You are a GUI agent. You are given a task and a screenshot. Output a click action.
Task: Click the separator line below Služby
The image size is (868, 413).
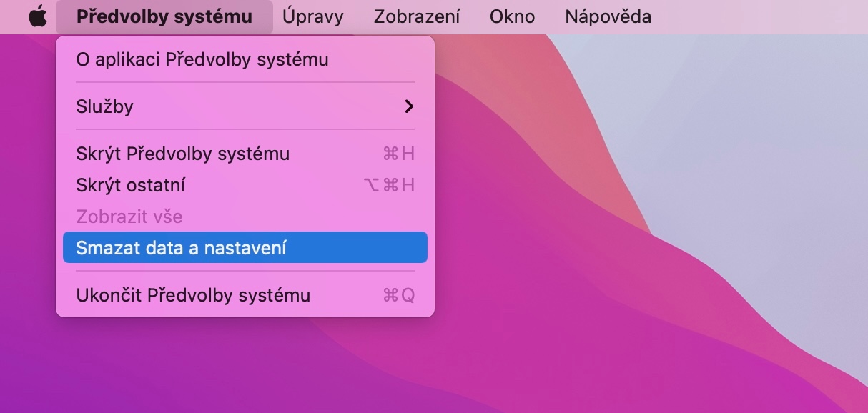pyautogui.click(x=245, y=129)
